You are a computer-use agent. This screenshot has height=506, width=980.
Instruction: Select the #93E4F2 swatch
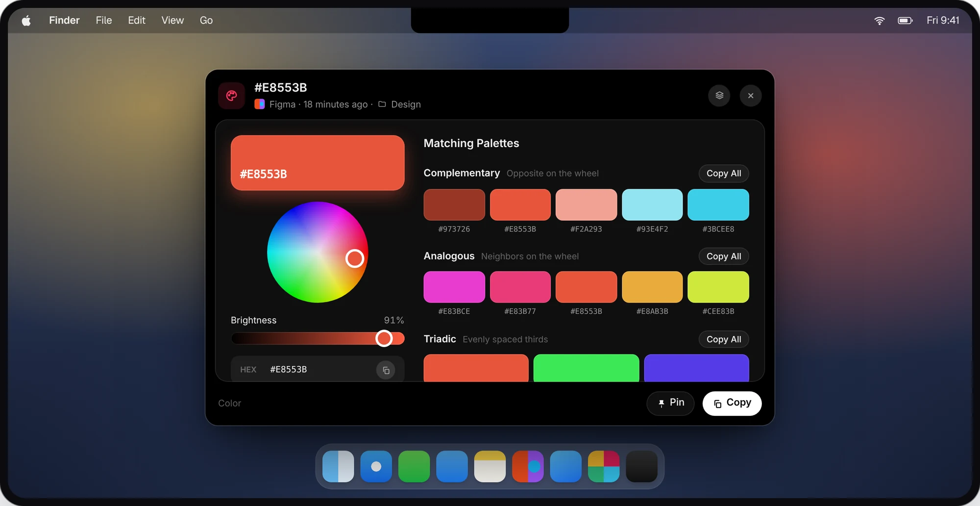tap(652, 205)
